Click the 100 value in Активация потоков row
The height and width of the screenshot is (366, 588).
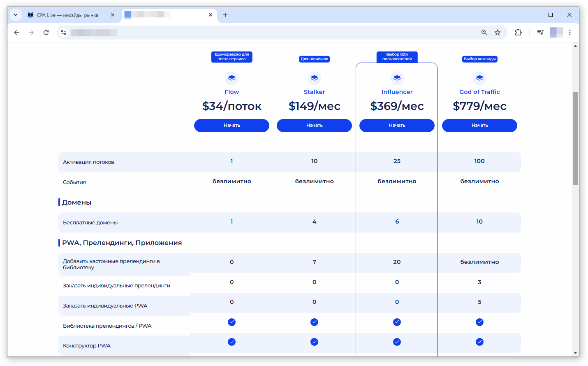[x=479, y=161]
